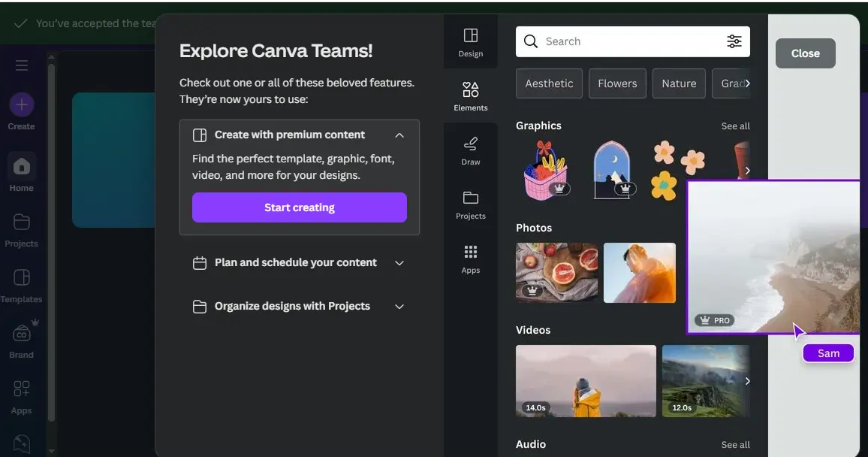Click the 'Explore Canva Teams!' heading
868x457 pixels.
click(x=276, y=51)
